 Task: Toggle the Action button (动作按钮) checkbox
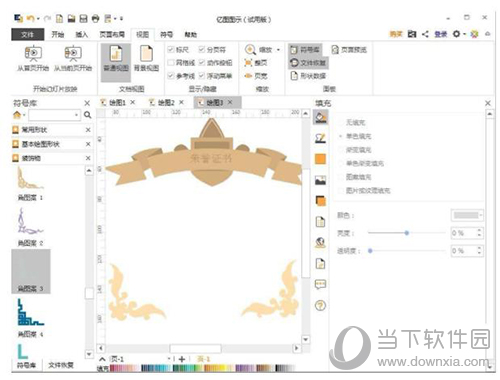(202, 63)
